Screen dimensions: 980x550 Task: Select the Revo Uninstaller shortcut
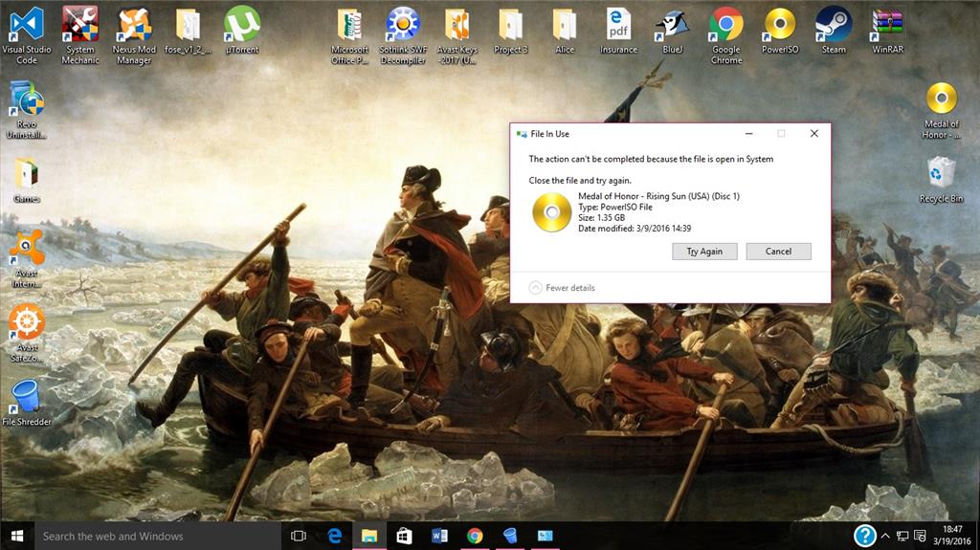26,109
